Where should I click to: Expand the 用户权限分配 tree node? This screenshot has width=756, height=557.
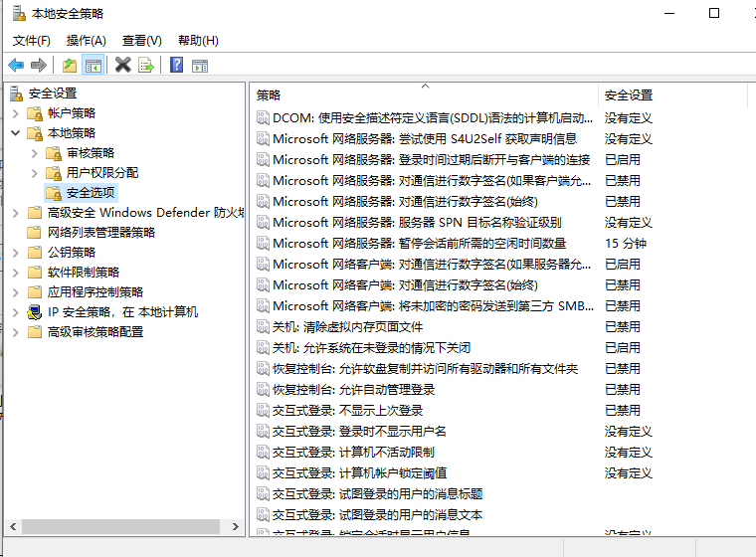click(x=34, y=173)
